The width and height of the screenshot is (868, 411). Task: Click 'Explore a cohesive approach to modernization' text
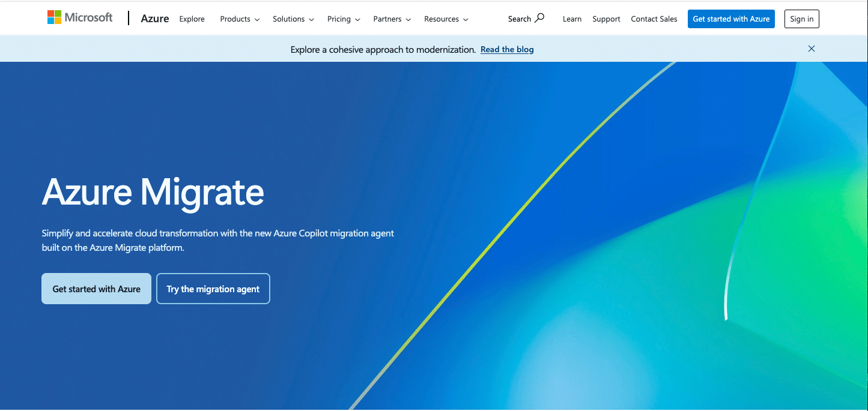click(x=383, y=49)
